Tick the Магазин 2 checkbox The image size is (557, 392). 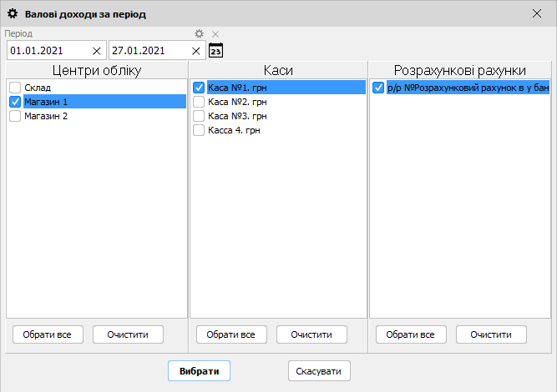tap(15, 116)
